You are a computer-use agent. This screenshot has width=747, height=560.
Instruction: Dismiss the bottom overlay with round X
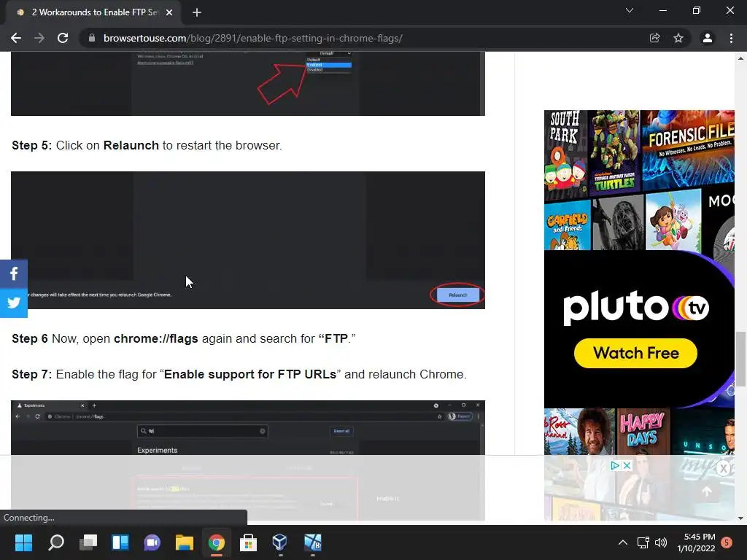[x=723, y=468]
